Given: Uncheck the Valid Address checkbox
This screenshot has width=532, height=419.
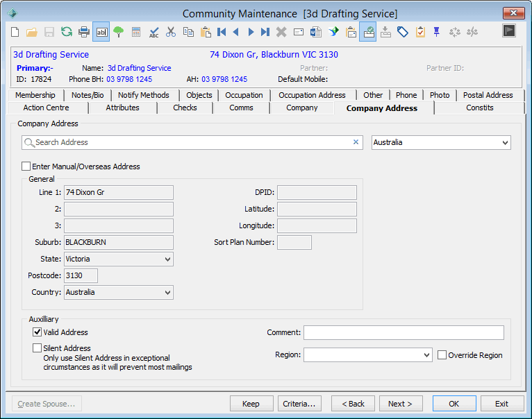Looking at the screenshot, I should 37,332.
